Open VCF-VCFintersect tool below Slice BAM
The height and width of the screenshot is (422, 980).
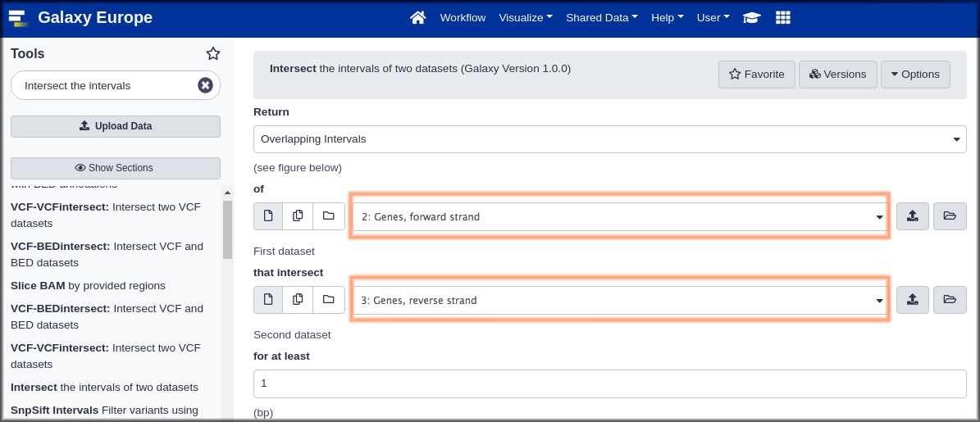point(107,356)
